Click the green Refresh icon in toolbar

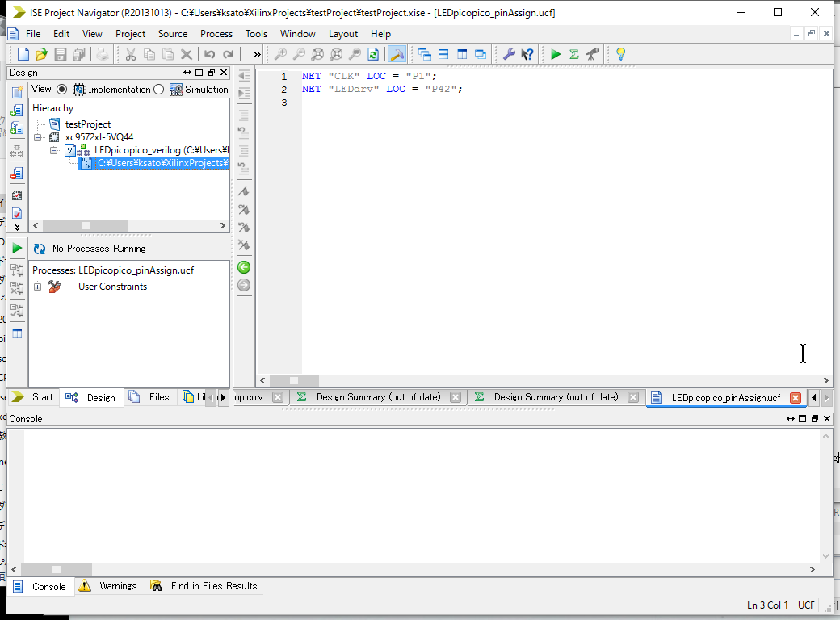[x=373, y=54]
